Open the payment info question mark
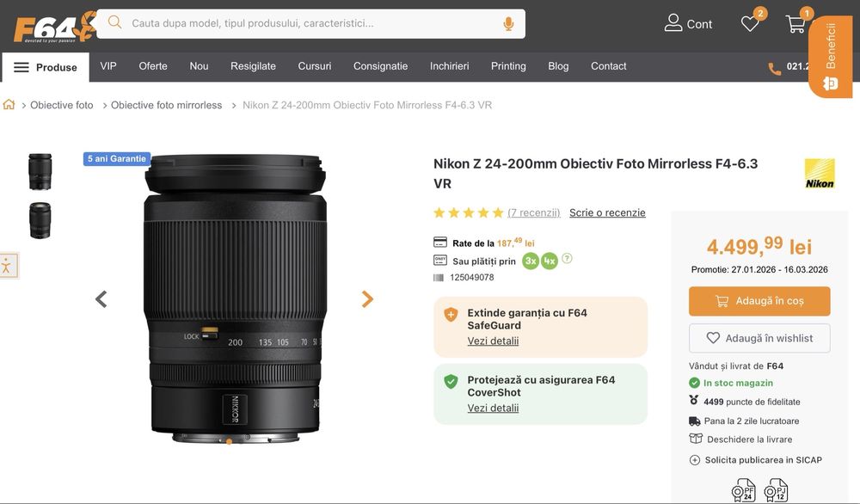 [567, 258]
